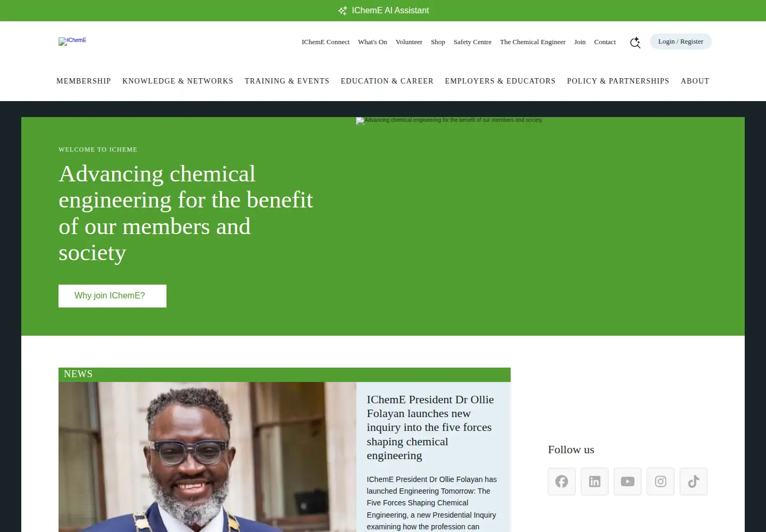The image size is (766, 532).
Task: Go to the YouTube channel icon
Action: tap(628, 481)
